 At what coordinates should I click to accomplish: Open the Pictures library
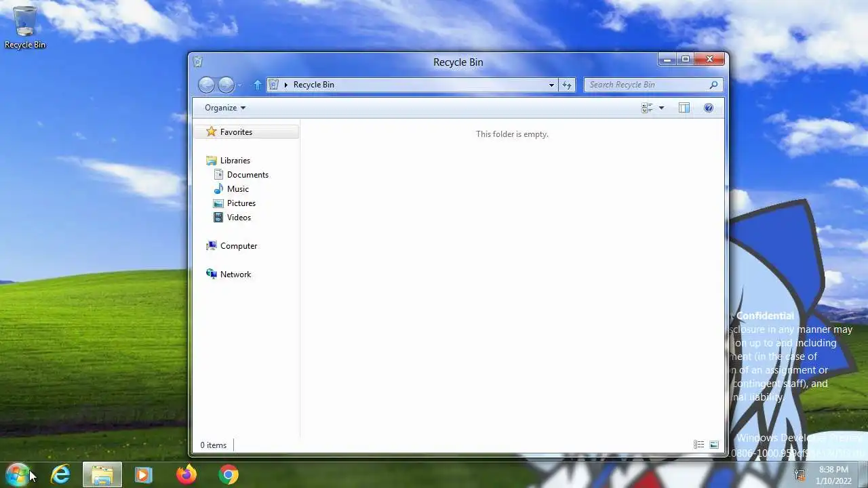(241, 203)
